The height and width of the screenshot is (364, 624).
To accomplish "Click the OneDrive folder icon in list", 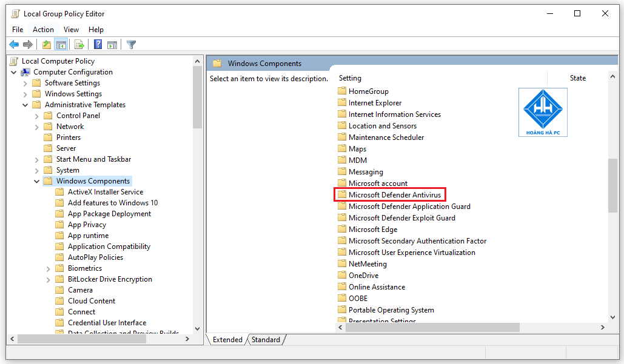I will tap(342, 275).
